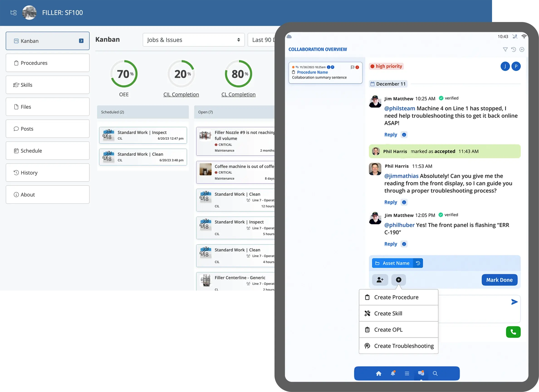This screenshot has height=392, width=539.
Task: Toggle the flag icon on Procedure Name card
Action: [x=353, y=67]
